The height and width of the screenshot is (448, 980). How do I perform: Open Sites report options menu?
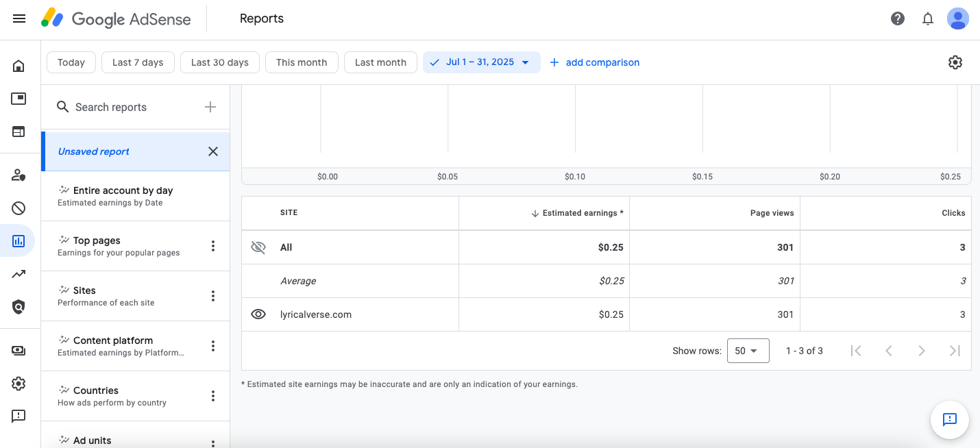pyautogui.click(x=213, y=296)
